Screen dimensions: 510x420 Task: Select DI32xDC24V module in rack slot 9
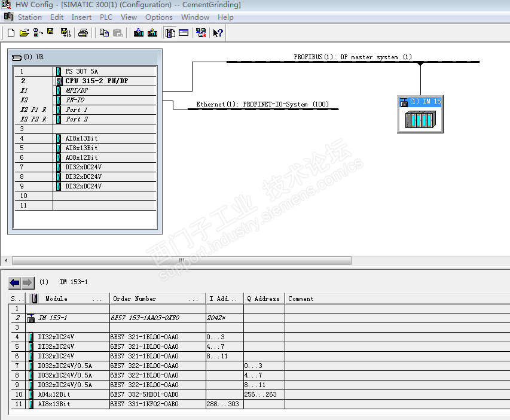(85, 186)
